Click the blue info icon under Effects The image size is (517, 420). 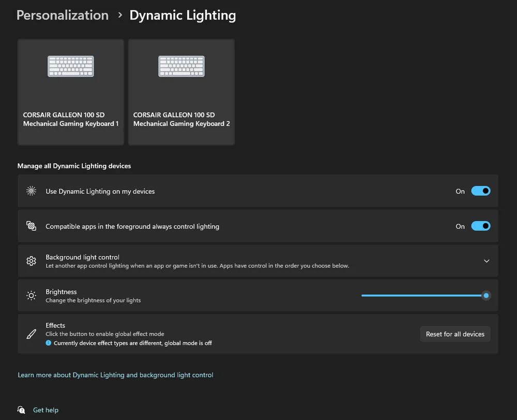(x=48, y=343)
